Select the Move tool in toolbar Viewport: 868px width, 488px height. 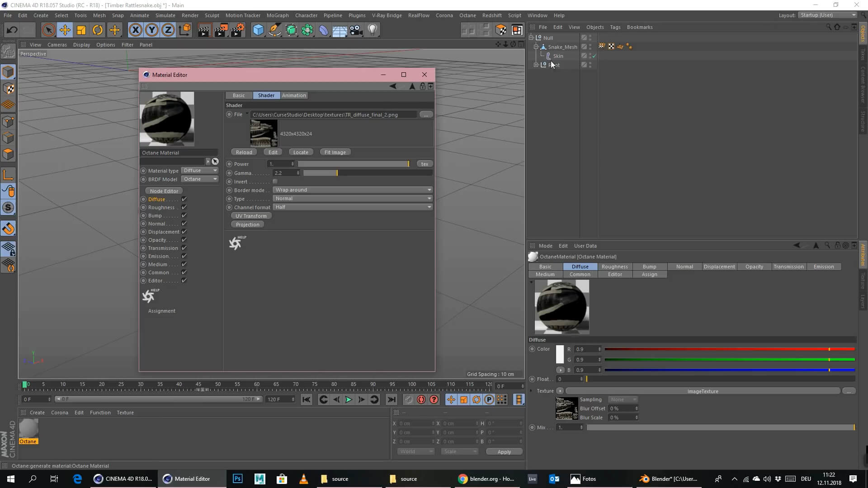(65, 30)
